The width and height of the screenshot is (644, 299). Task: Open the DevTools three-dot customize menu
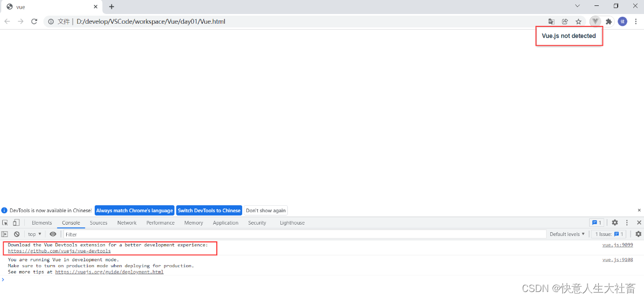pyautogui.click(x=627, y=222)
